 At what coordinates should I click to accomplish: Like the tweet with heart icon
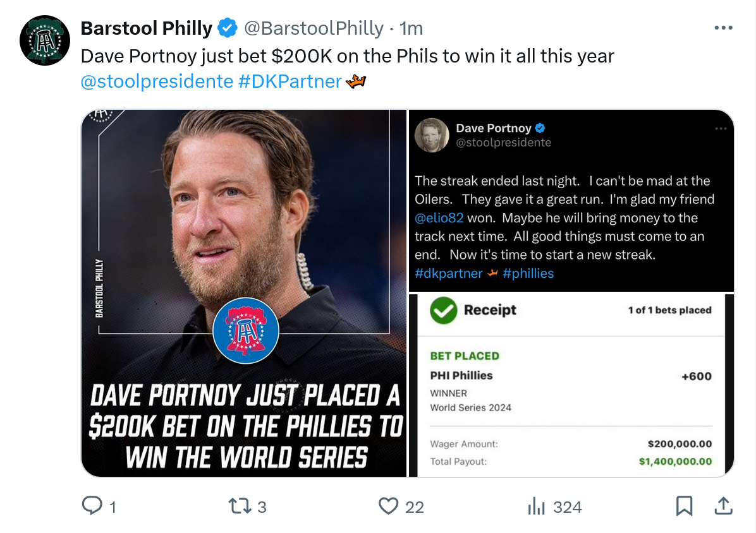[388, 506]
